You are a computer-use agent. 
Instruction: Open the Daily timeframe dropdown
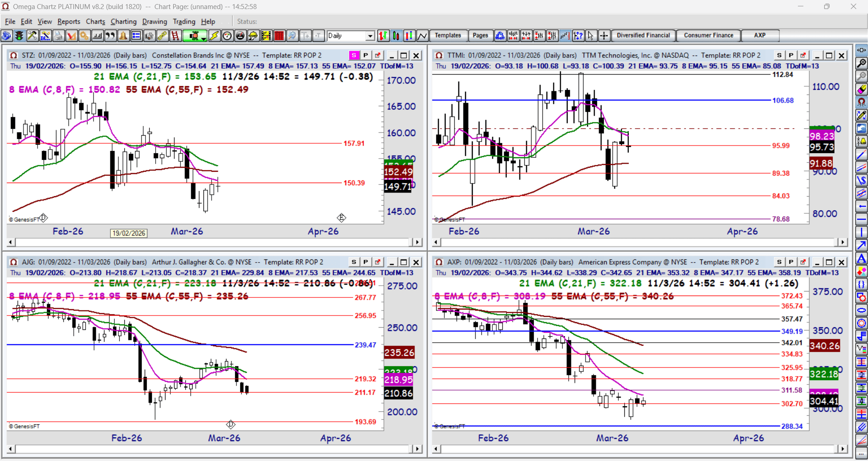point(370,36)
